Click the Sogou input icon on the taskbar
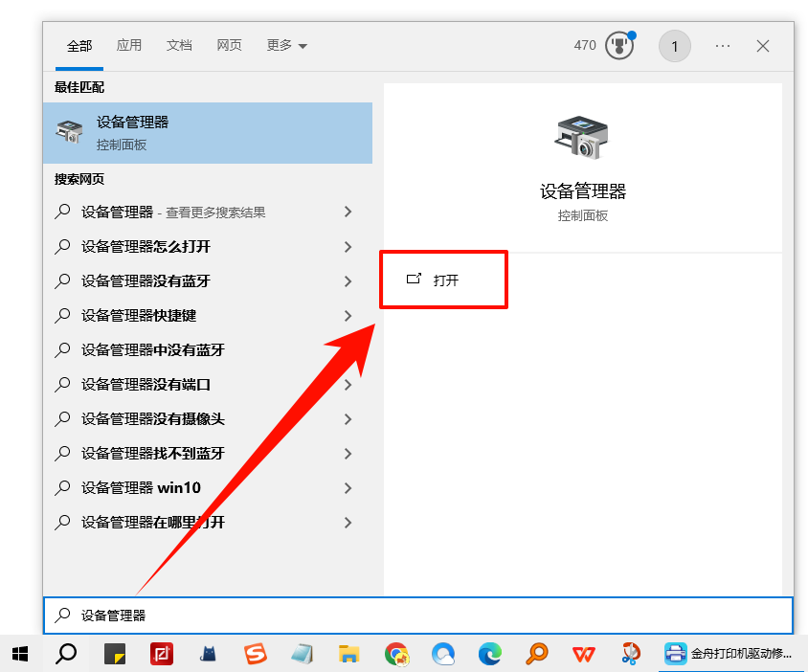Viewport: 808px width, 672px height. coord(254,655)
